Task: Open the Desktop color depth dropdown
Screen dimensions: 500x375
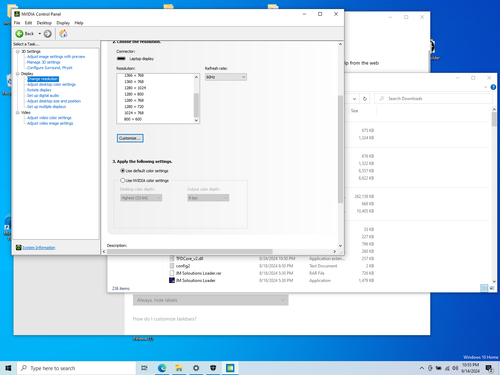Action: point(141,198)
